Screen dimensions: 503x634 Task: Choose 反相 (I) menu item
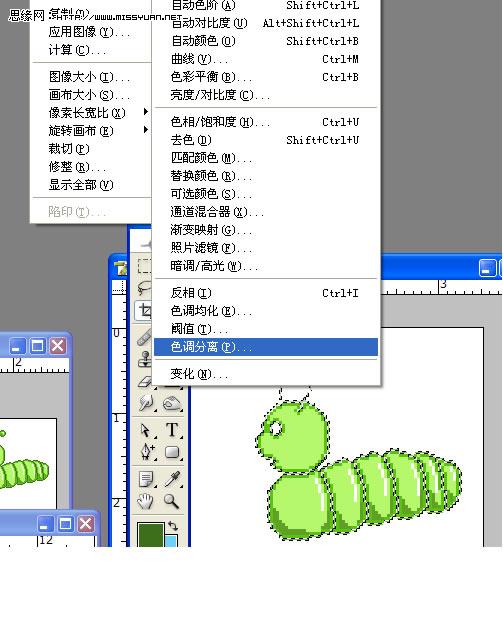(266, 293)
